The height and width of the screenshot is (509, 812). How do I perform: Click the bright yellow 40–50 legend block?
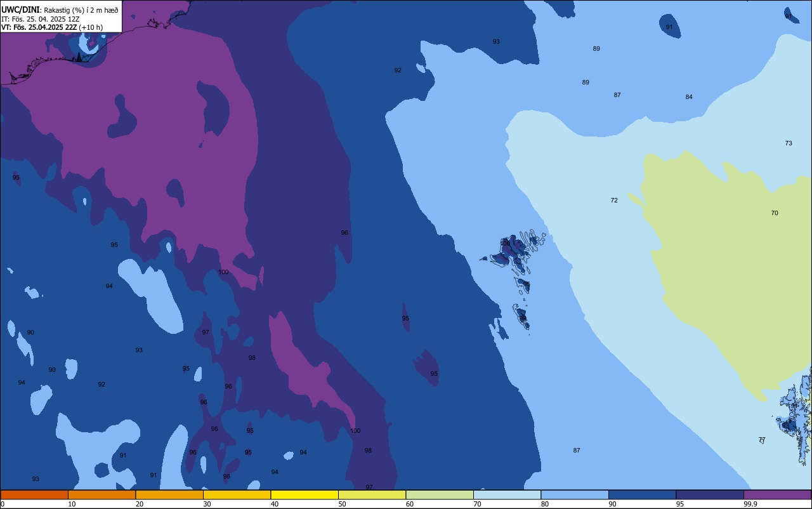(x=304, y=494)
